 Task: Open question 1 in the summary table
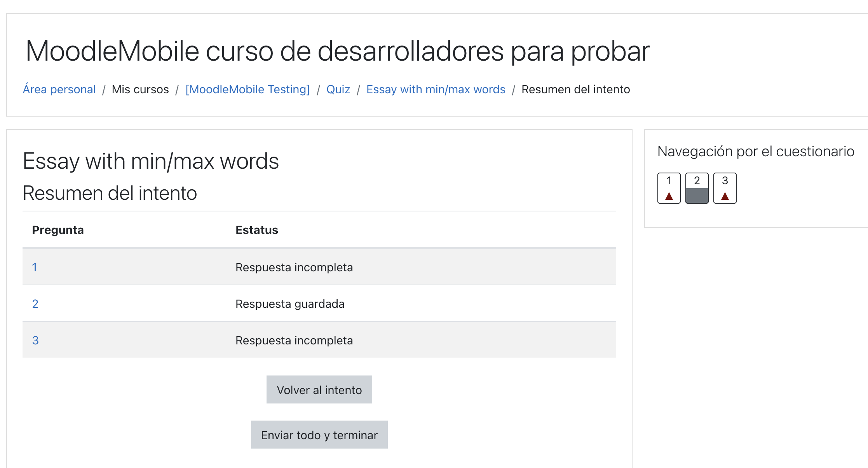(35, 267)
